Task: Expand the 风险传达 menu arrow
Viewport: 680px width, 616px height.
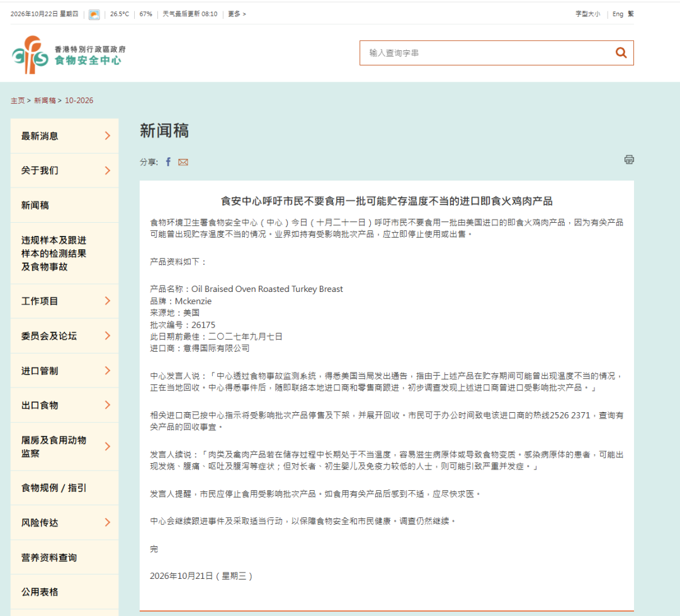Action: (108, 522)
